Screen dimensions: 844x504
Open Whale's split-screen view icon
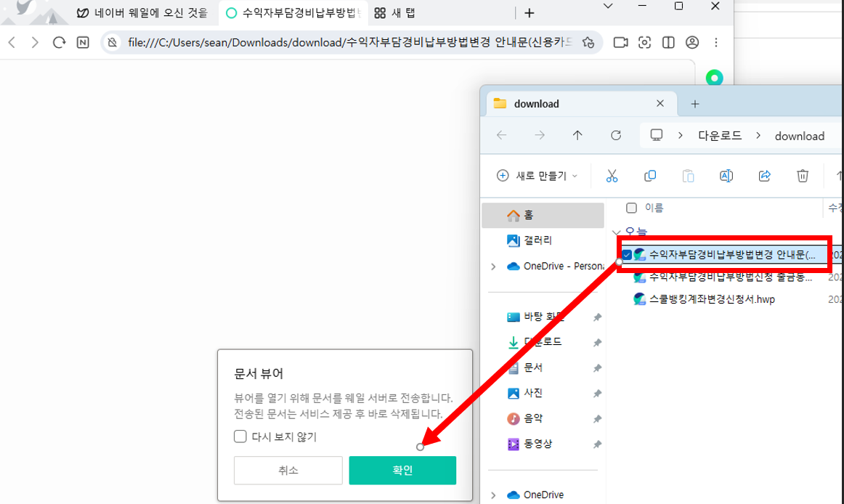coord(668,42)
